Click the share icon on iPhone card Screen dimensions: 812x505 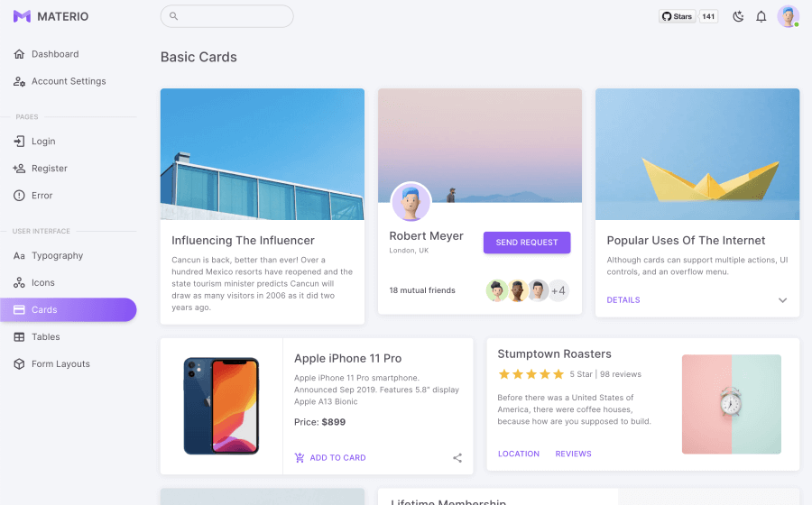point(457,458)
